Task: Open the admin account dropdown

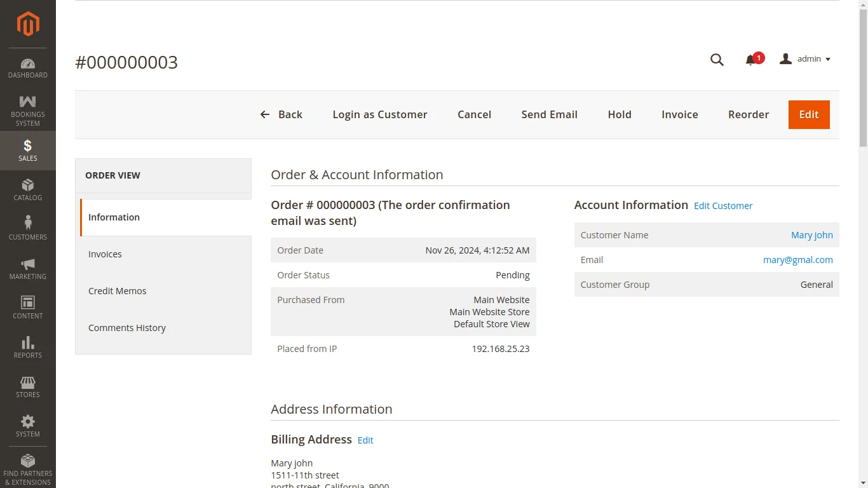Action: (x=805, y=59)
